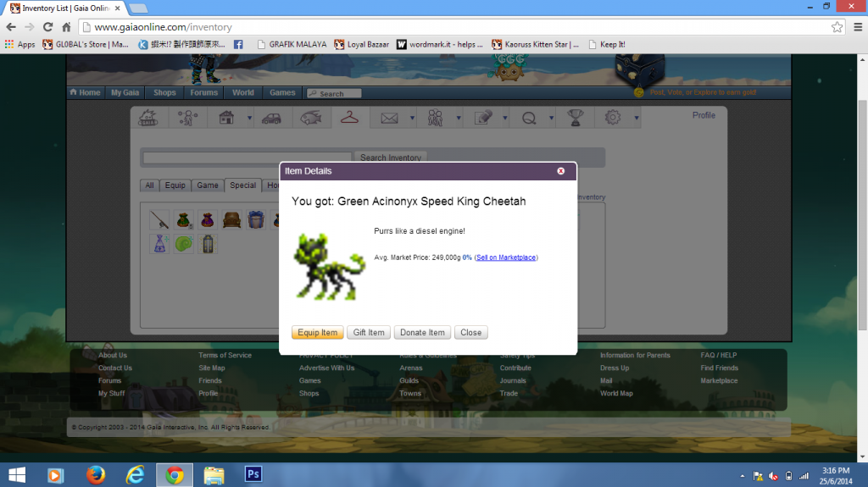The height and width of the screenshot is (487, 868).
Task: Open the fish aquarium icon in toolbar
Action: 310,118
